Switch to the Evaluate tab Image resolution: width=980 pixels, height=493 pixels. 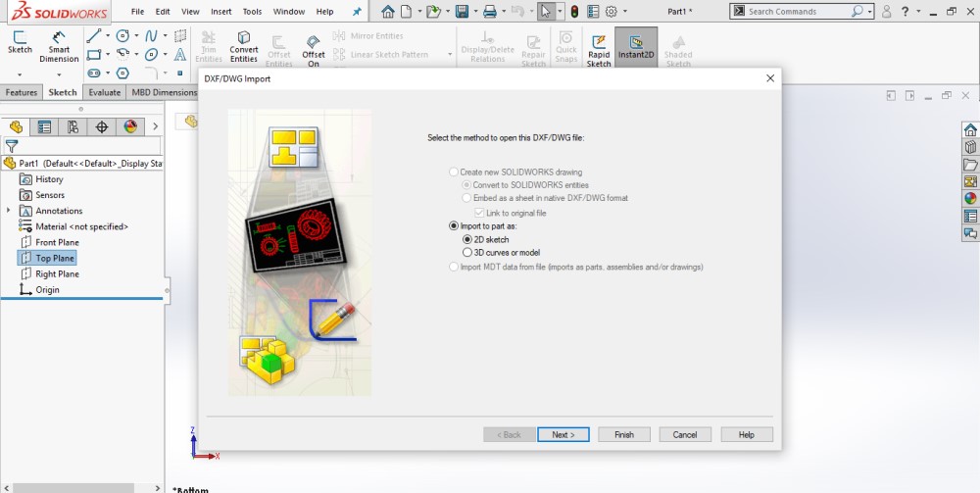click(x=105, y=92)
